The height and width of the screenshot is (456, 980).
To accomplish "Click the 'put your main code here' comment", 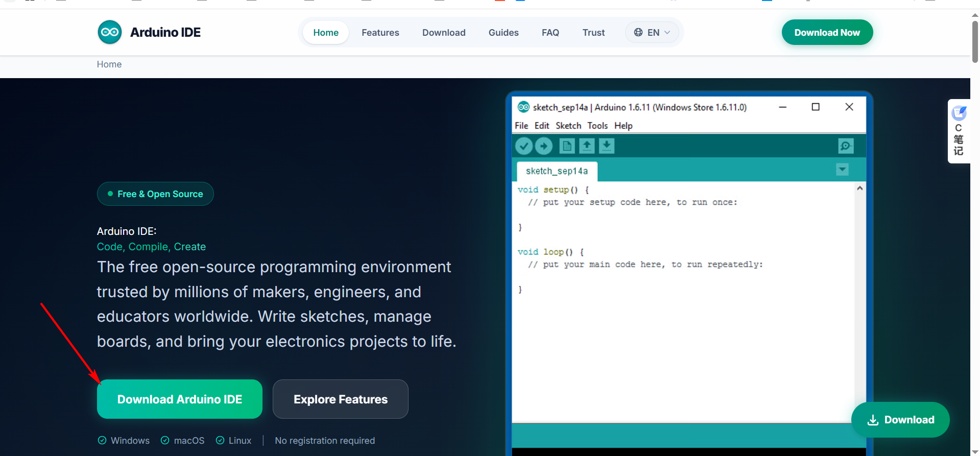I will click(646, 265).
